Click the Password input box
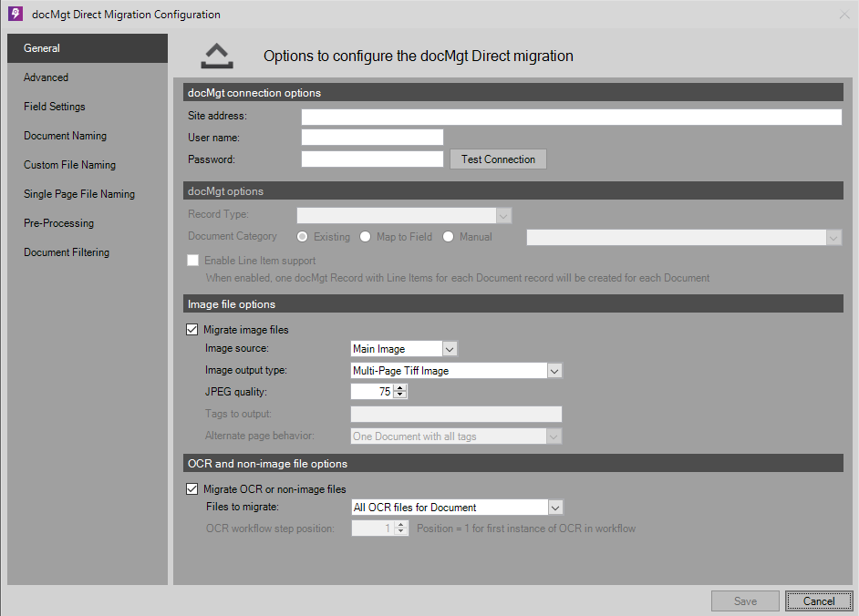 (x=372, y=159)
